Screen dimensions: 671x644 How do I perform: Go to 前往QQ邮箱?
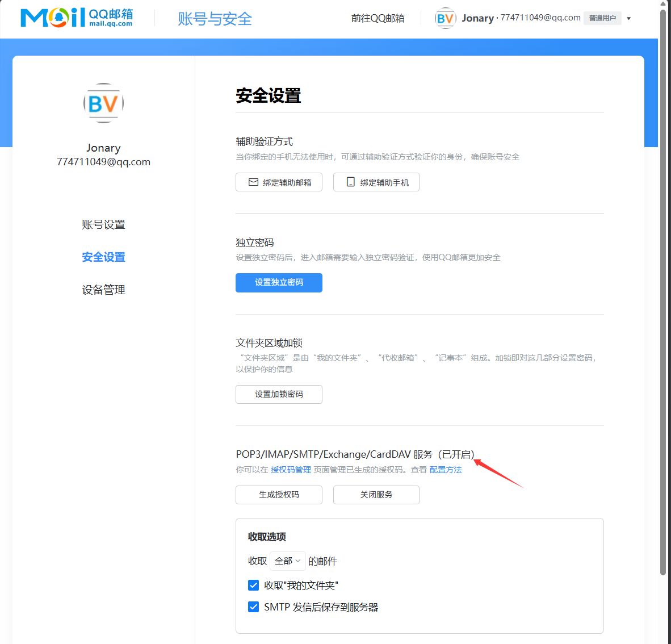[x=378, y=18]
